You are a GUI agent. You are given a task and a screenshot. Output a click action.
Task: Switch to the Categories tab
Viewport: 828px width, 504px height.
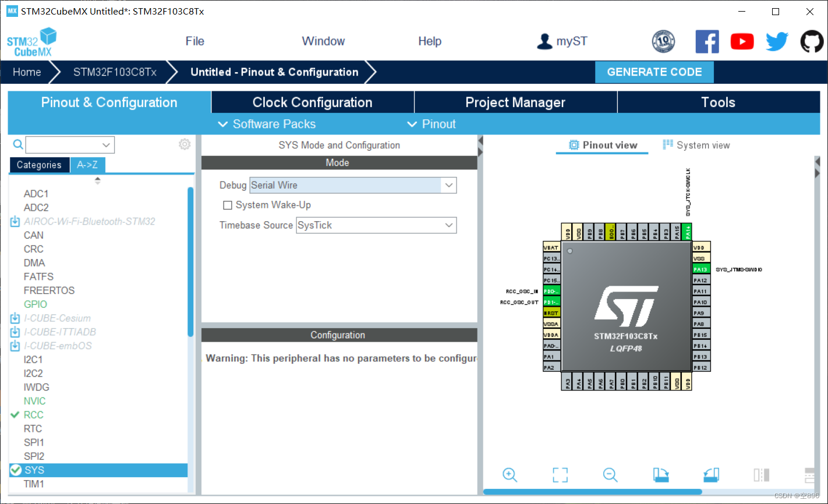[40, 165]
